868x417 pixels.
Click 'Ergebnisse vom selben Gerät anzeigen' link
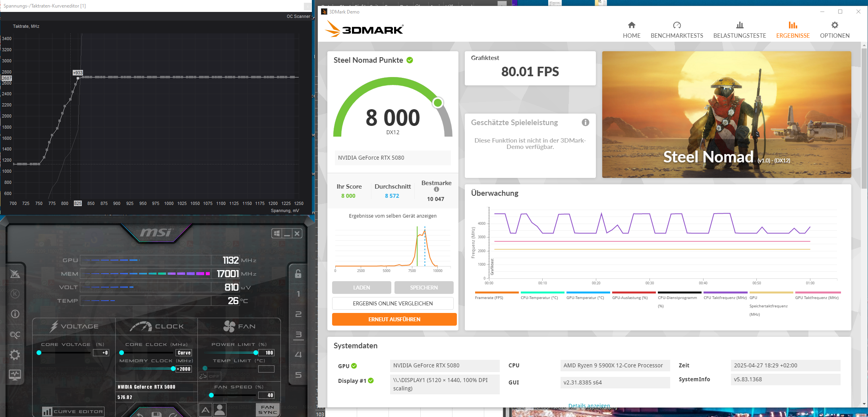click(x=393, y=216)
